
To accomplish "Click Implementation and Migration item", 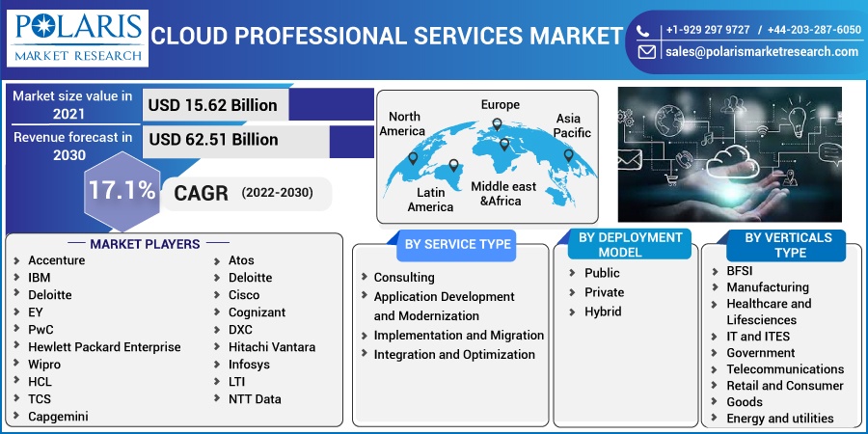I will tap(459, 335).
